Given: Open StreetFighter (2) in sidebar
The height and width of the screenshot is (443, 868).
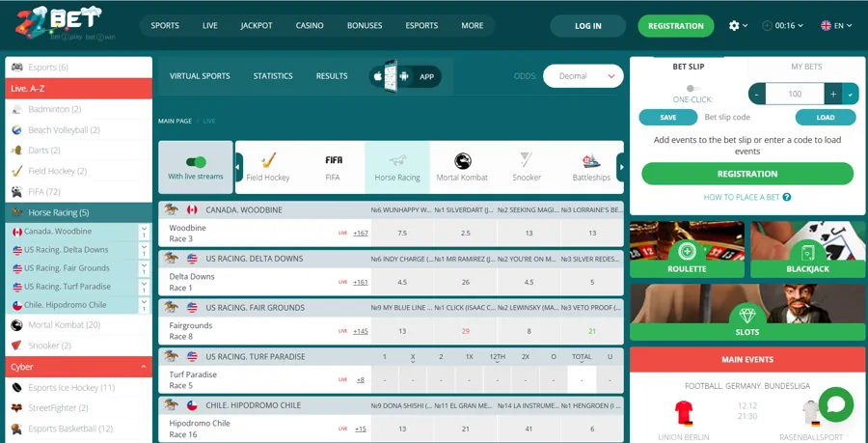Looking at the screenshot, I should (x=79, y=408).
